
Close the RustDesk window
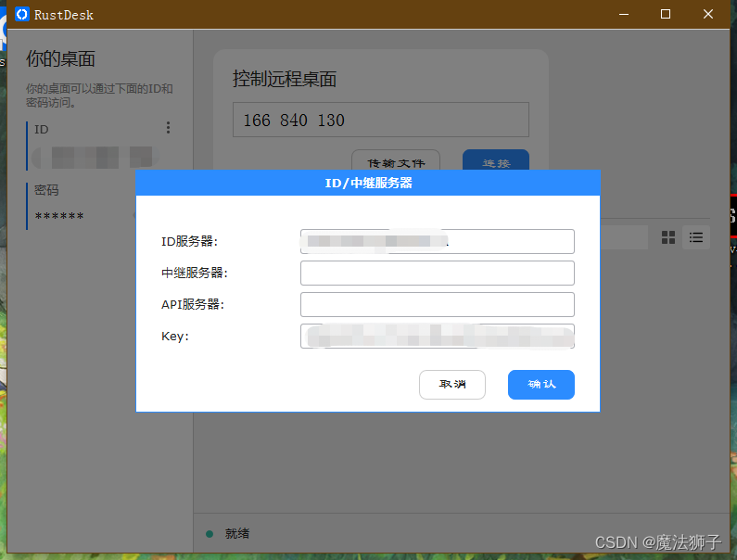pyautogui.click(x=708, y=15)
